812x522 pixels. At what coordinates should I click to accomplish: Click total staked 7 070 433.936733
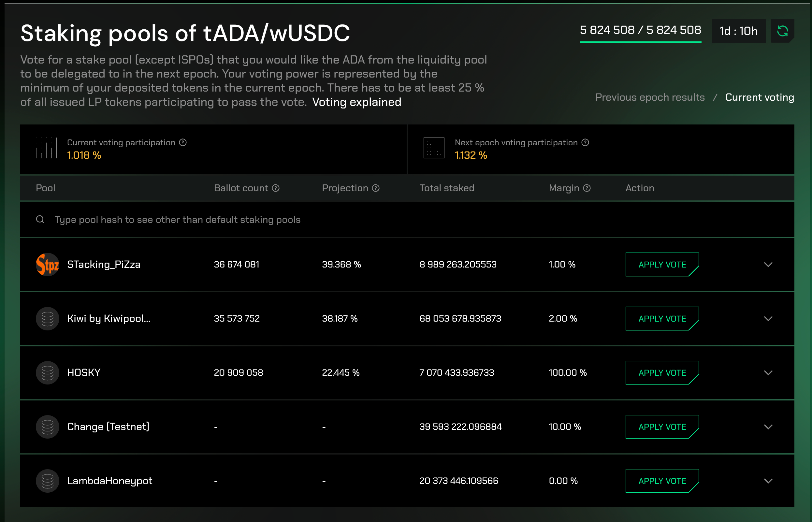pyautogui.click(x=457, y=372)
